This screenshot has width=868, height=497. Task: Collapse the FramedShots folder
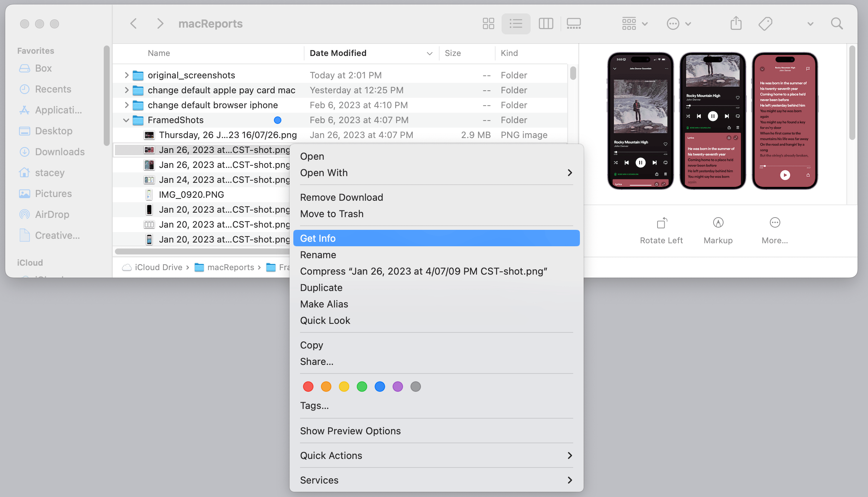(x=126, y=120)
